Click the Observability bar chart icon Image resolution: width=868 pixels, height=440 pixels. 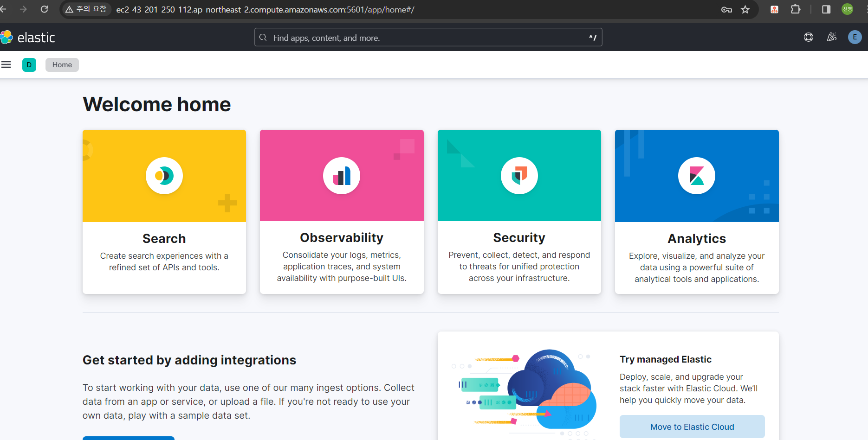[342, 176]
